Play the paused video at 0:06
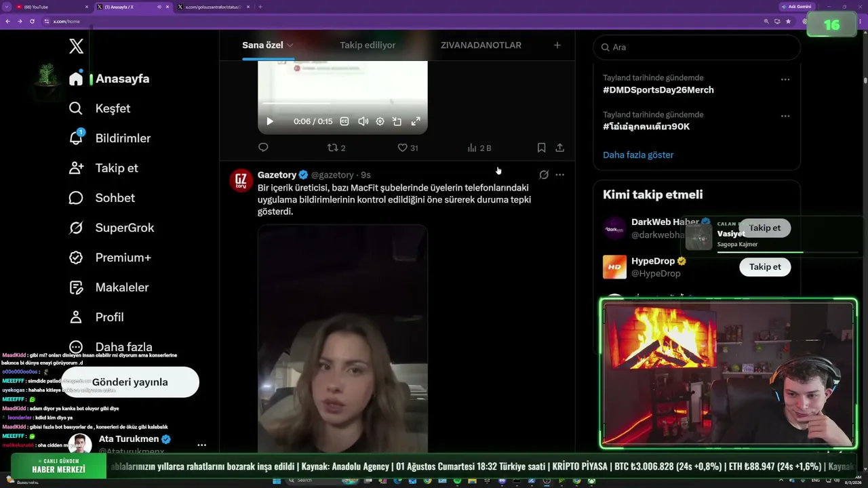 tap(270, 121)
